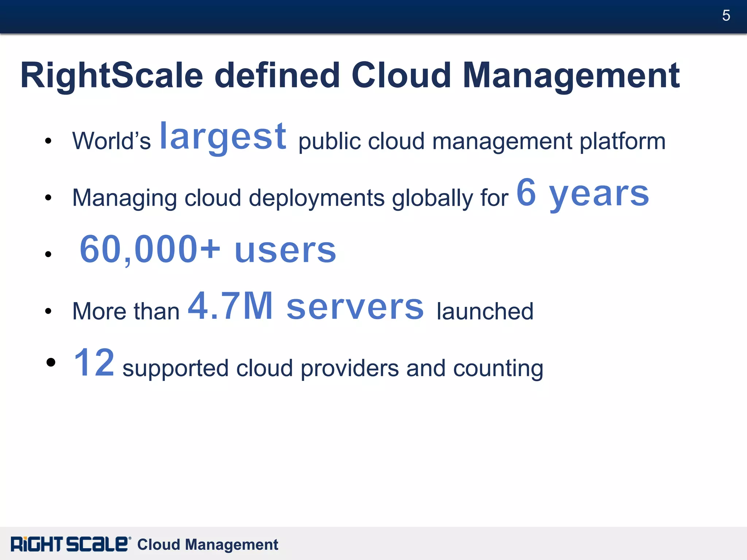The height and width of the screenshot is (560, 747).
Task: Click the large number 12
Action: point(94,363)
